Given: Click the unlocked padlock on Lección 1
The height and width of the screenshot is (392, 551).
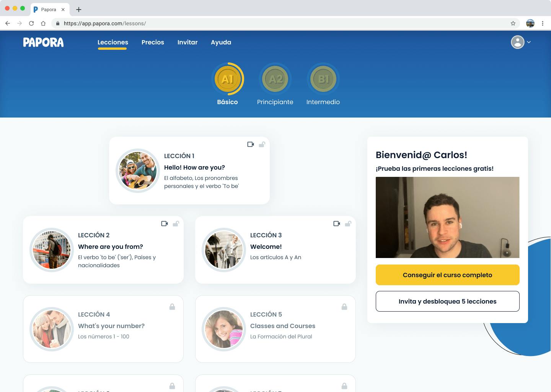Looking at the screenshot, I should point(262,144).
